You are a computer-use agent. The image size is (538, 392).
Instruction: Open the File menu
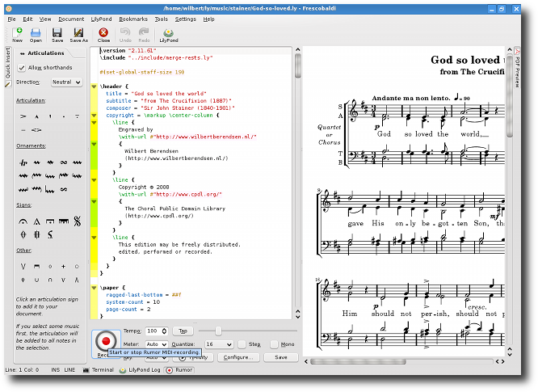click(x=11, y=19)
